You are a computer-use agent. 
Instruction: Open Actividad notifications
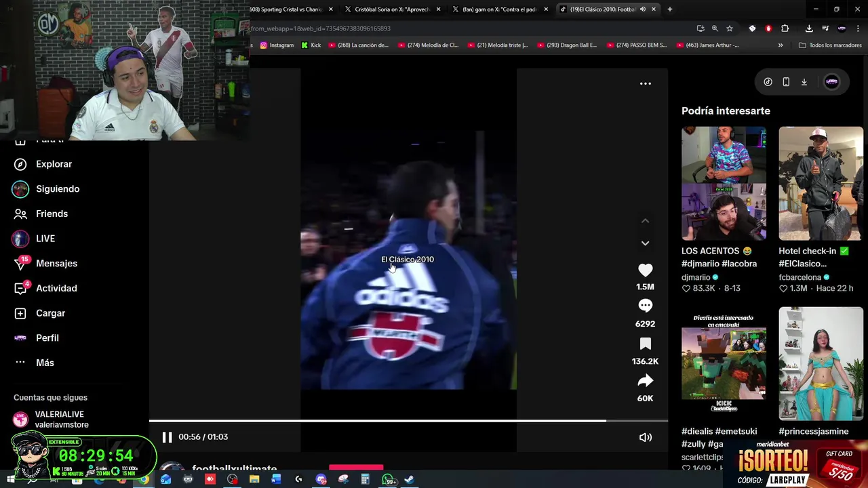45,288
